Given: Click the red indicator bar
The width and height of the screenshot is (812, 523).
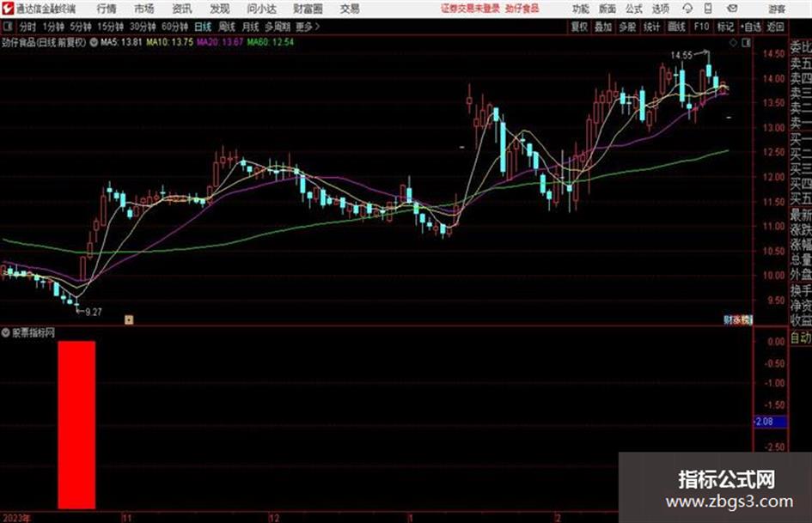Looking at the screenshot, I should click(x=76, y=424).
